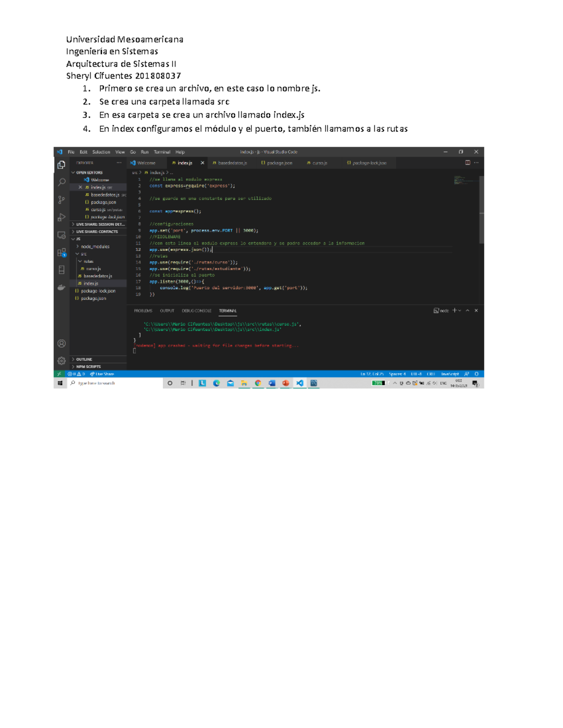This screenshot has height=728, width=563.
Task: Launch a new terminal with the plus icon
Action: (x=454, y=310)
